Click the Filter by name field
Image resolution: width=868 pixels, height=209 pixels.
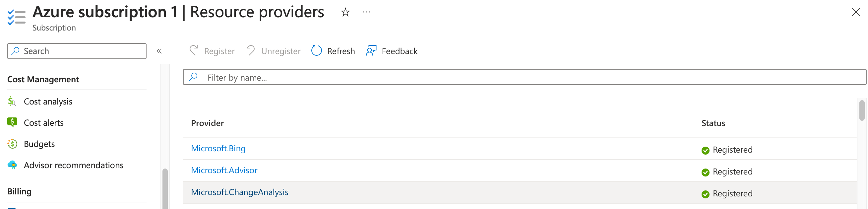(x=404, y=77)
